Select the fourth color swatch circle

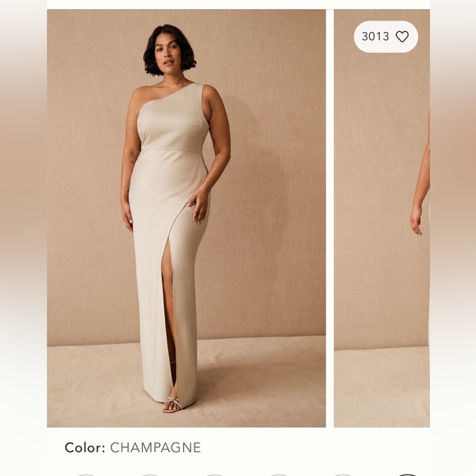coord(278,475)
